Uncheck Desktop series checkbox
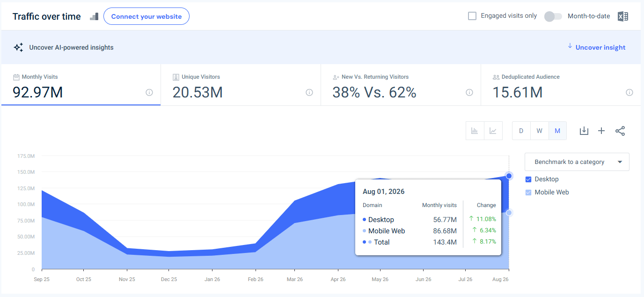Viewport: 644px width, 297px height. [x=528, y=179]
